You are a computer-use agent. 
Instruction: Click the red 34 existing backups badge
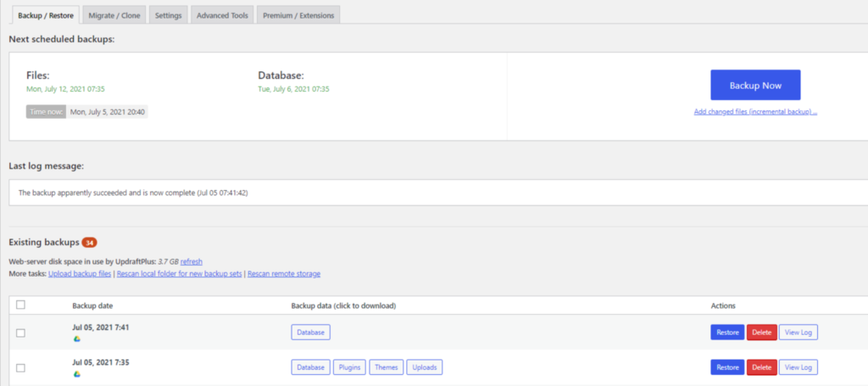click(x=89, y=243)
